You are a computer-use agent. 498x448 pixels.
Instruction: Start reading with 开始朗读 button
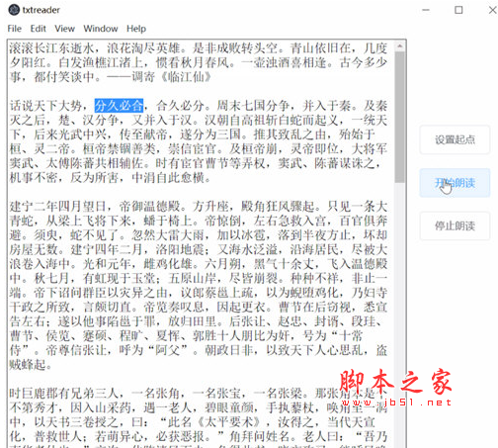tap(455, 183)
